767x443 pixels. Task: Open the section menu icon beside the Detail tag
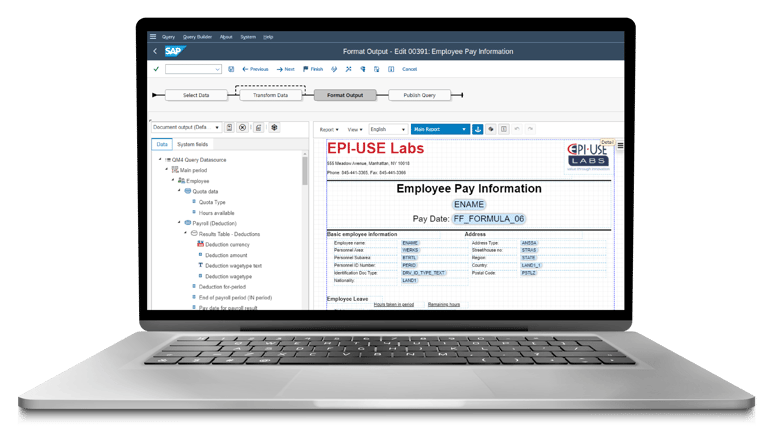pyautogui.click(x=620, y=145)
